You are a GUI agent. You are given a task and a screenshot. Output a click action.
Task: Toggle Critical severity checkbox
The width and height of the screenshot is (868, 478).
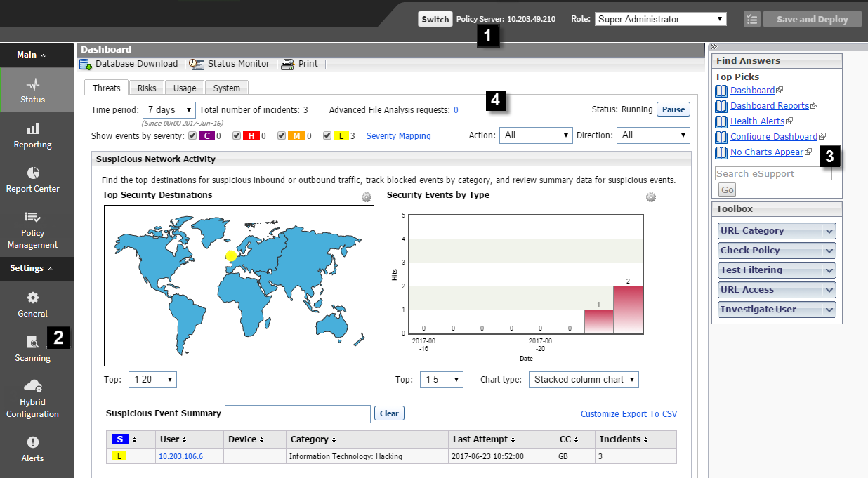tap(192, 135)
